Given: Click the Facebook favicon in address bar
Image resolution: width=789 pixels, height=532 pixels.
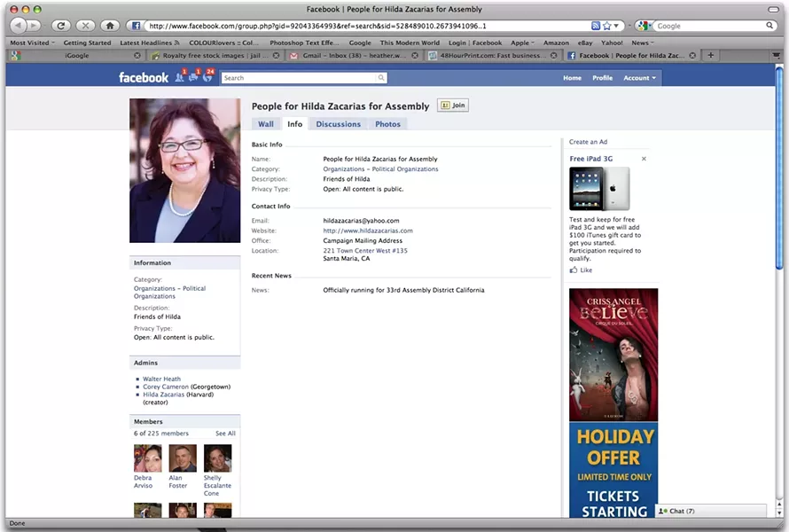Looking at the screenshot, I should tap(136, 26).
